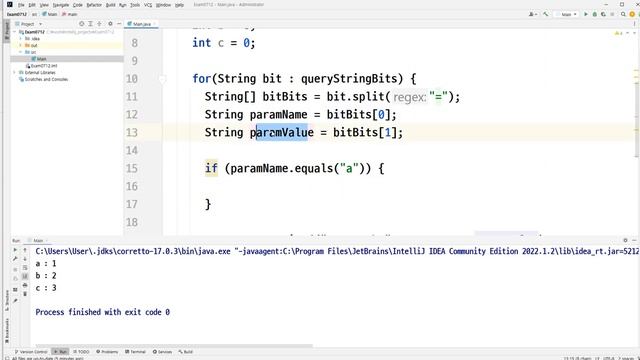Open the Window menu

point(163,5)
